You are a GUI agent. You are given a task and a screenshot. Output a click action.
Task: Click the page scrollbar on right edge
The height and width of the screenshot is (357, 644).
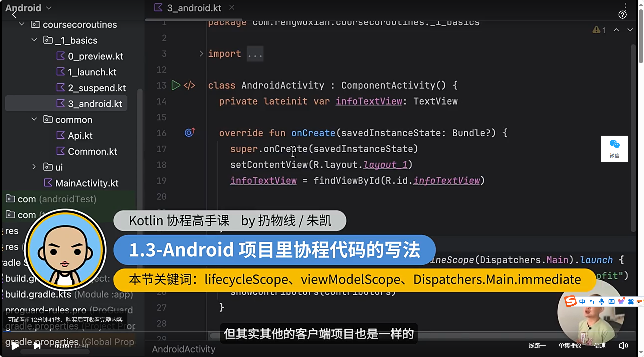point(641,36)
